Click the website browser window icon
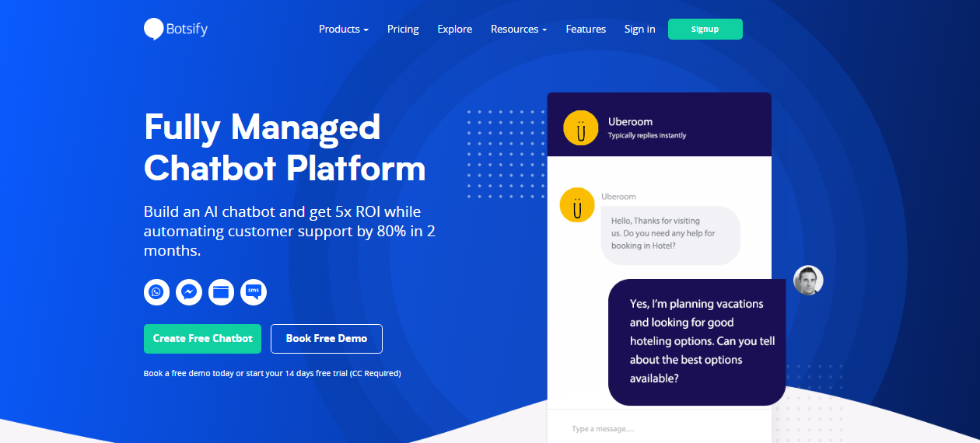Screen dimensions: 980x443 221,292
